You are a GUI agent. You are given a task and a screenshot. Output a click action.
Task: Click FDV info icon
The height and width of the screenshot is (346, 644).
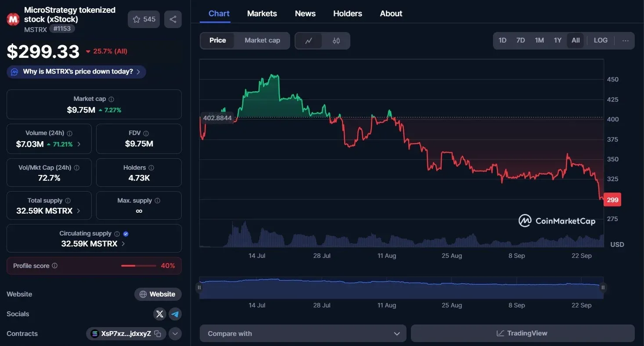[146, 133]
